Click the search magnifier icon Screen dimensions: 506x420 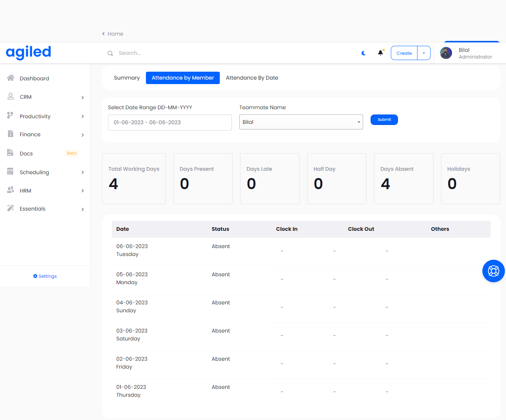[x=110, y=53]
